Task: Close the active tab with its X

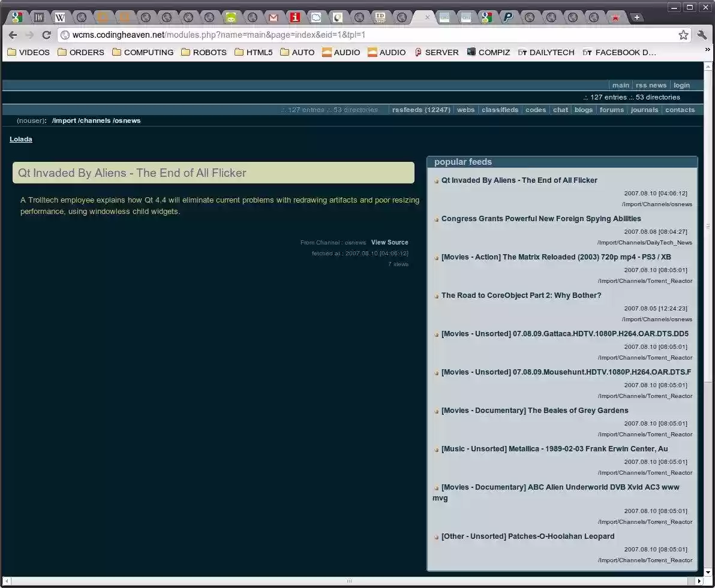Action: click(427, 17)
